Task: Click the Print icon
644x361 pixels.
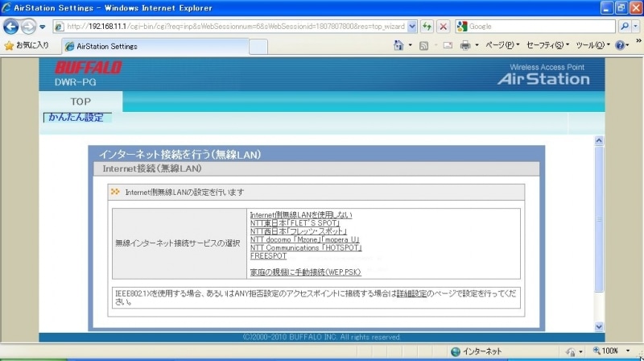Action: click(x=465, y=45)
